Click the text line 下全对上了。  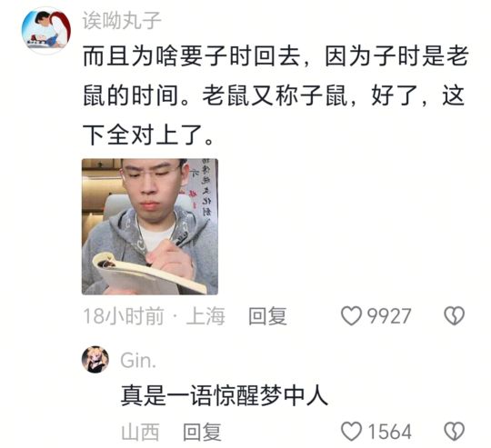pos(148,134)
